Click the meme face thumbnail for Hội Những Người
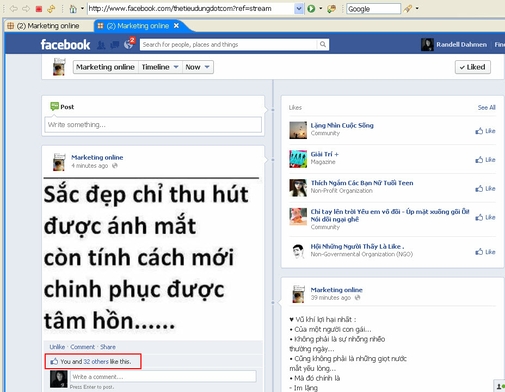Viewport: 505px width, 392px height. point(298,251)
